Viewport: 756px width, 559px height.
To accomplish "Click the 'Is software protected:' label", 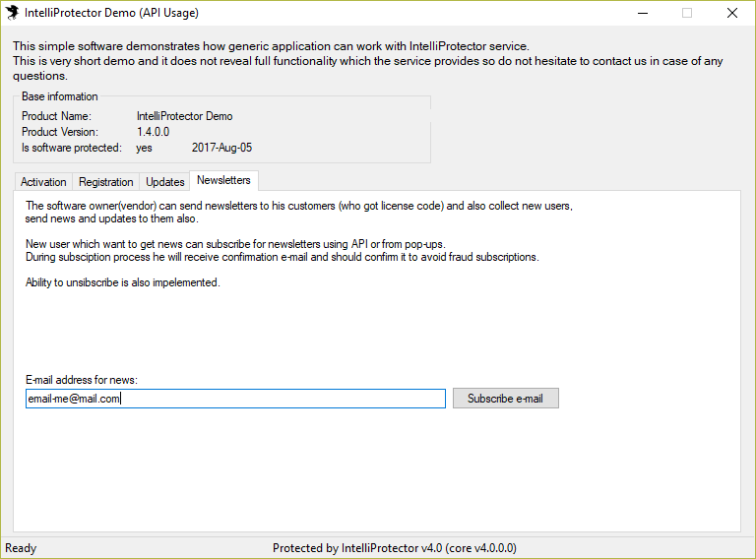I will click(x=72, y=148).
